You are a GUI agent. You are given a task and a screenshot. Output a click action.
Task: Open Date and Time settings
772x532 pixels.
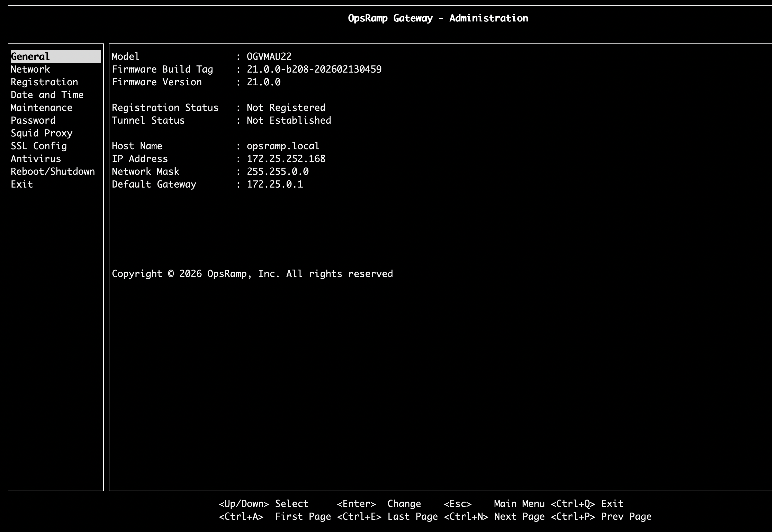coord(47,95)
